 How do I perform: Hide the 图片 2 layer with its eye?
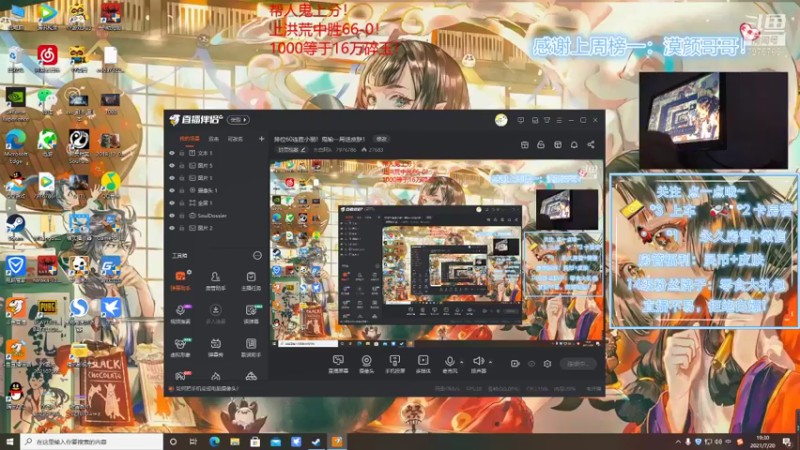pyautogui.click(x=172, y=228)
